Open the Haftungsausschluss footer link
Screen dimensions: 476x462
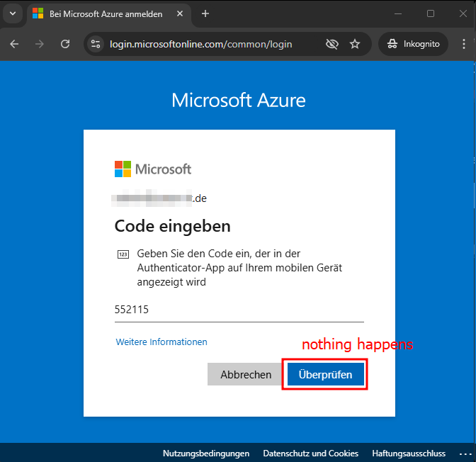409,453
